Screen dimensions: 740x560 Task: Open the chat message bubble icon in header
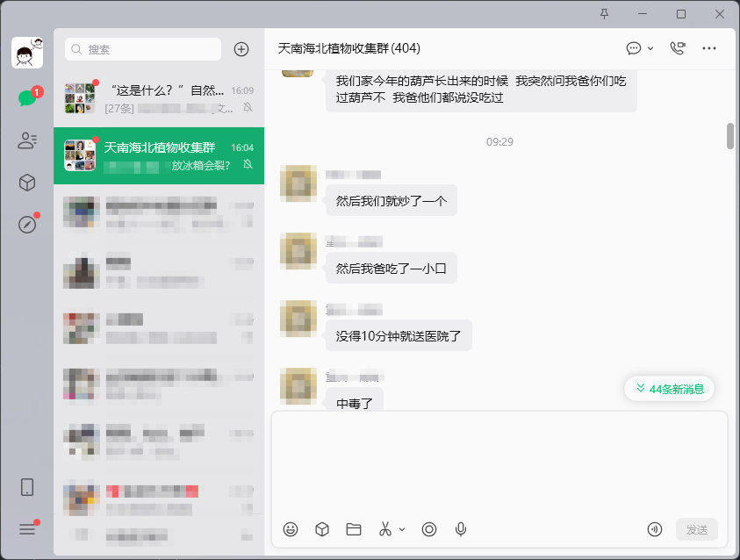coord(633,48)
